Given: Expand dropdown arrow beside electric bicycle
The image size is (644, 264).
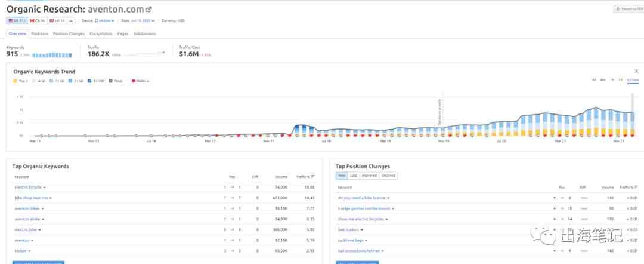Looking at the screenshot, I should click(x=44, y=188).
